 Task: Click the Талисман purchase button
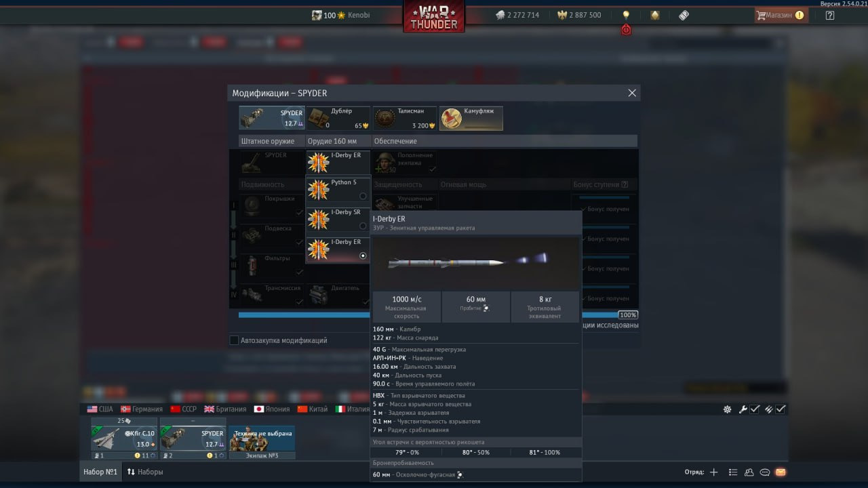405,118
